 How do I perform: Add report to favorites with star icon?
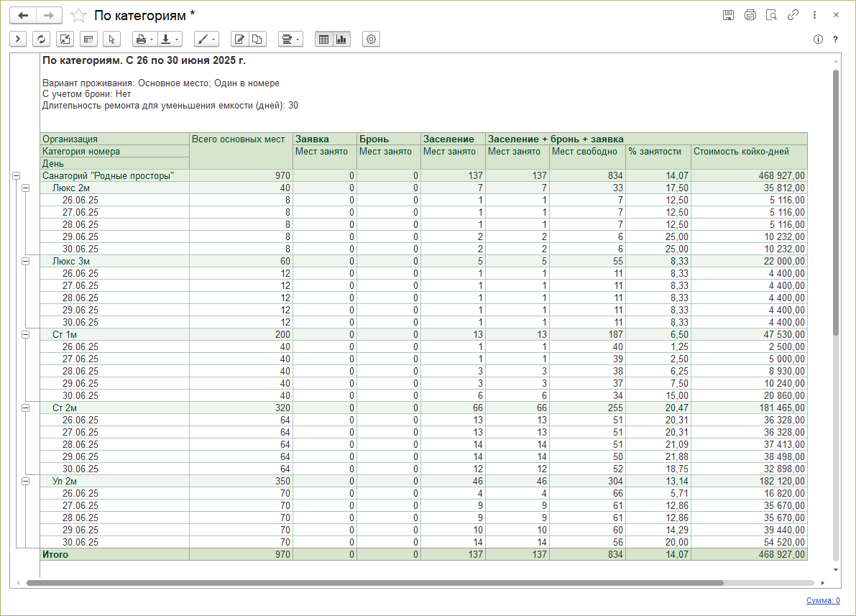(79, 15)
